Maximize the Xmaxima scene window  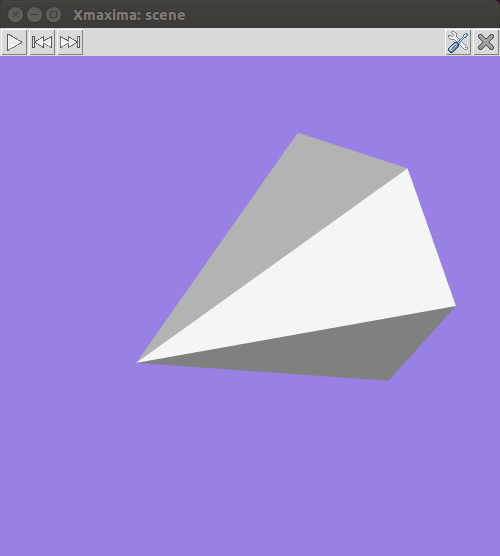pyautogui.click(x=54, y=15)
